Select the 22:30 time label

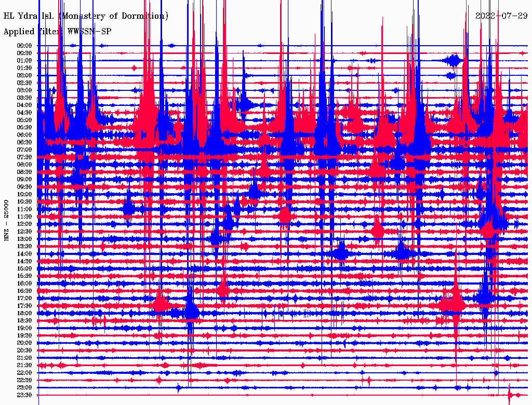tap(24, 380)
